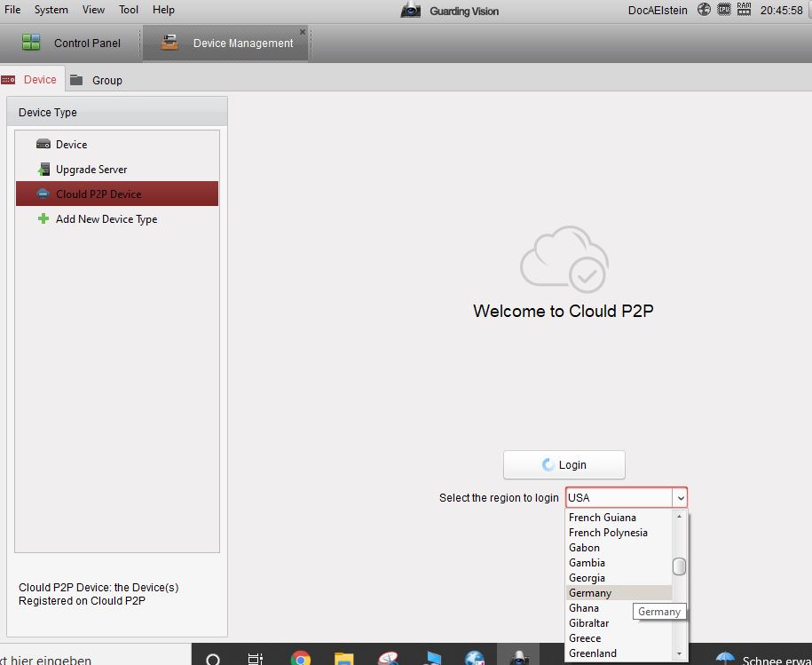Viewport: 812px width, 665px height.
Task: Click the taskbar search text box
Action: coord(96,654)
